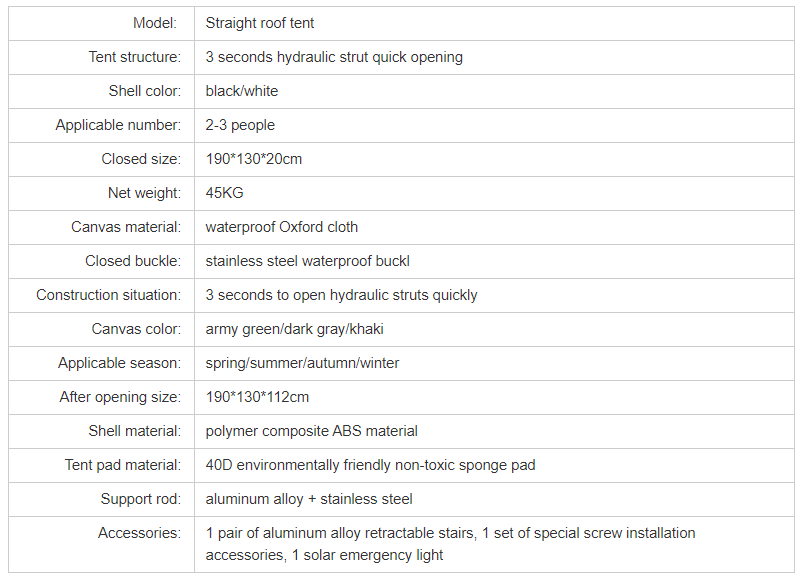800x579 pixels.
Task: Click the 'Straight roof tent' model value
Action: point(260,23)
